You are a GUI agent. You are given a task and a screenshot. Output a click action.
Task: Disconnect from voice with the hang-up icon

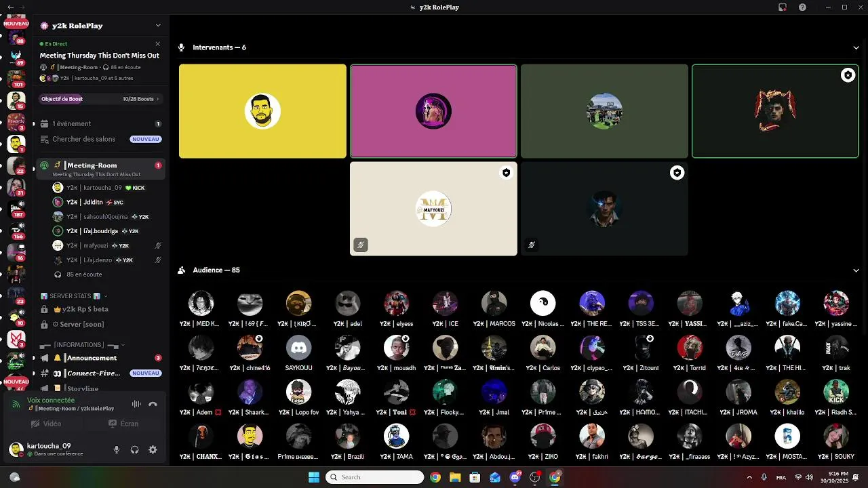click(153, 404)
